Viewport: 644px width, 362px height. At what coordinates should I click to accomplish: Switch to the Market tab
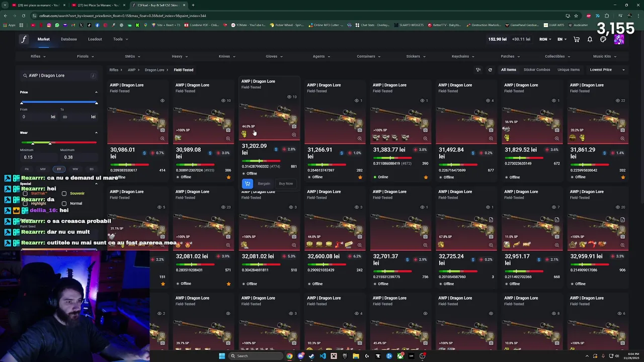[44, 39]
